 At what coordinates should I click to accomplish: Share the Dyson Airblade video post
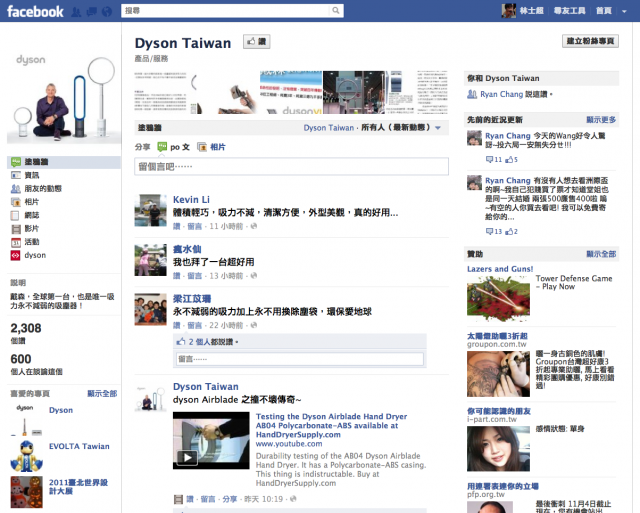coord(229,499)
